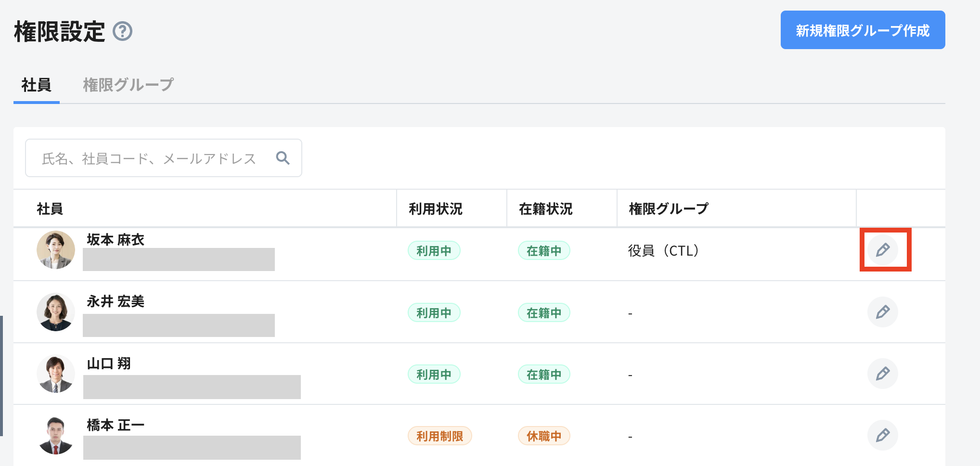Screen dimensions: 980x466
Task: Focus the employee name search field
Action: pos(164,158)
